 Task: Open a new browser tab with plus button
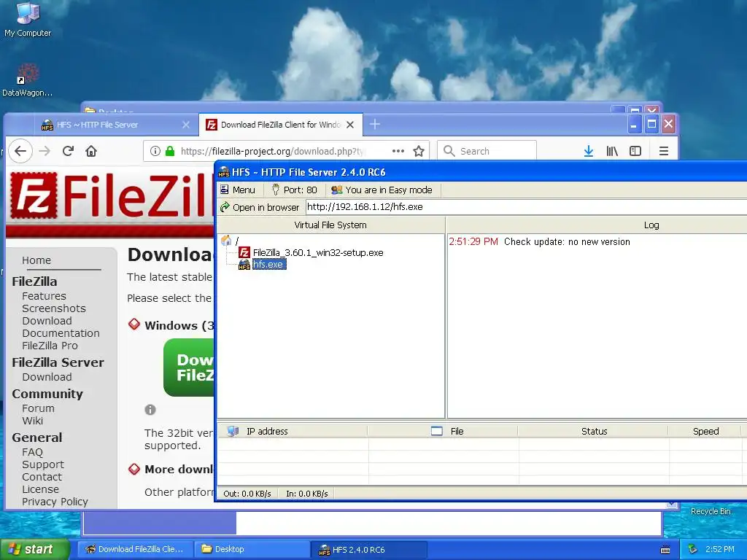point(375,124)
